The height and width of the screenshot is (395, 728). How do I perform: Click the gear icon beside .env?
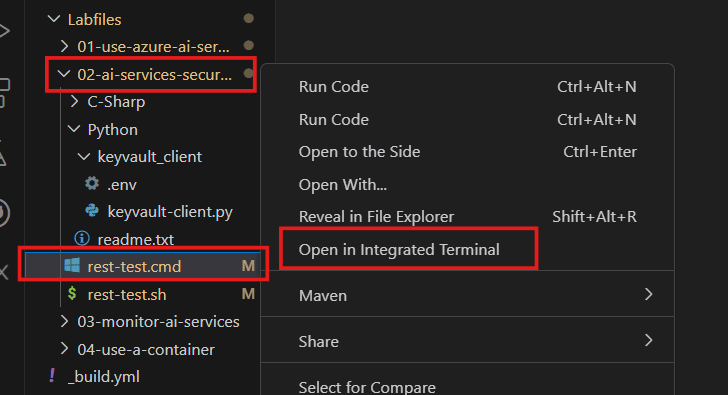[92, 183]
